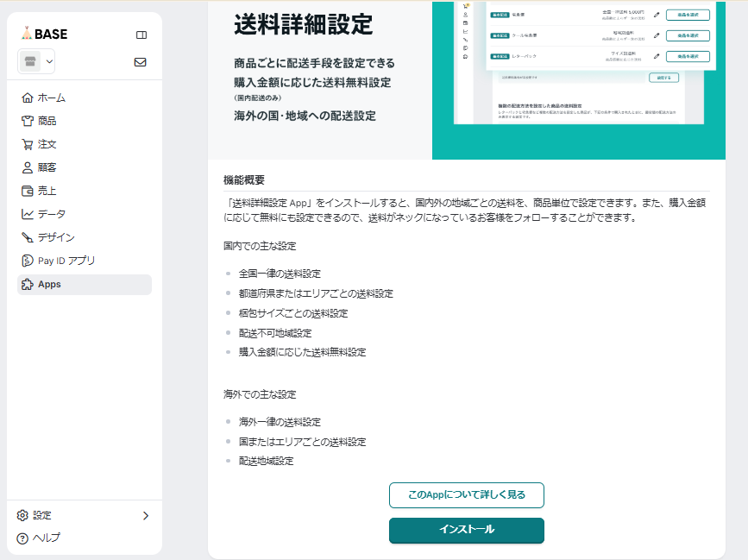This screenshot has height=560, width=748.
Task: Click the データ chart icon
Action: pyautogui.click(x=28, y=214)
